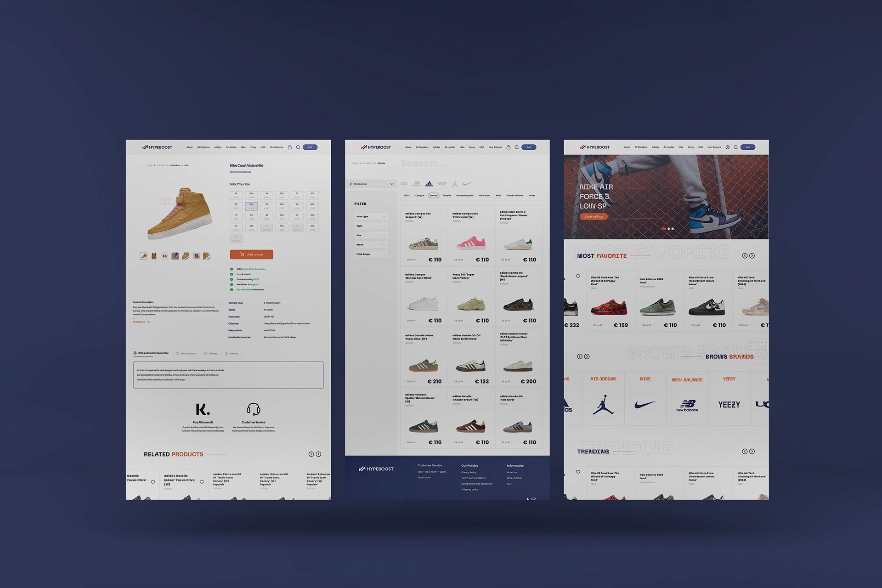Image resolution: width=882 pixels, height=588 pixels.
Task: Click the Nike swoosh in Brows Brands section
Action: [645, 405]
